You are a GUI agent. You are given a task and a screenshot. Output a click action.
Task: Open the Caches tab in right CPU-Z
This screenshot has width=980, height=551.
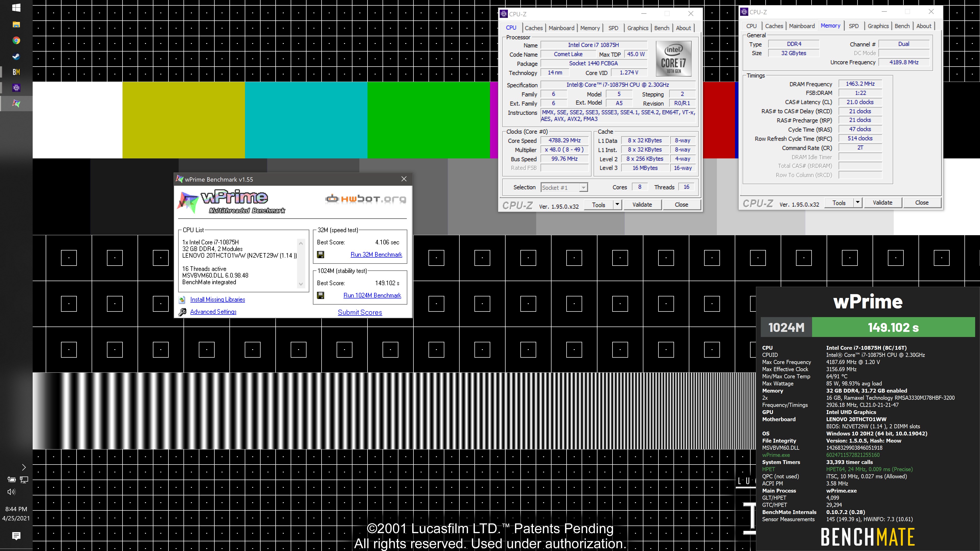click(774, 26)
